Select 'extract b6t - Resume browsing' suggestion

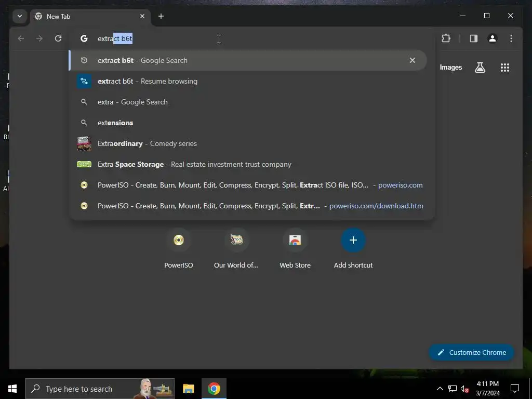coord(248,82)
